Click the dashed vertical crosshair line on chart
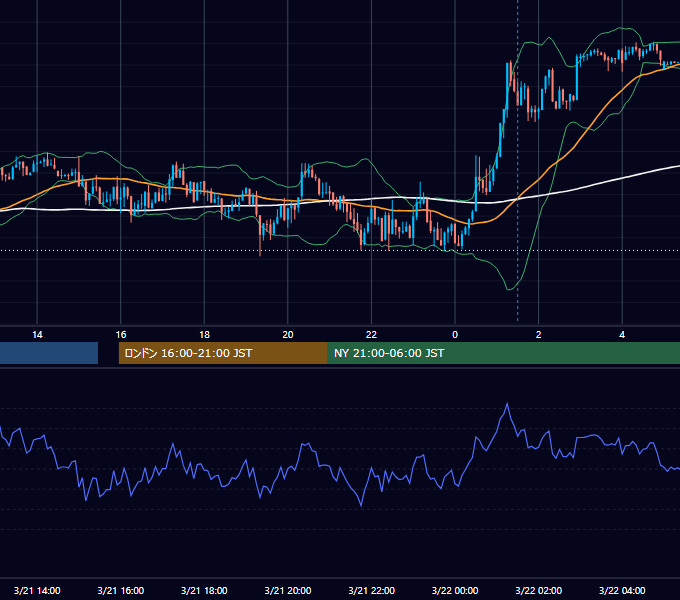Image resolution: width=680 pixels, height=600 pixels. pyautogui.click(x=517, y=160)
